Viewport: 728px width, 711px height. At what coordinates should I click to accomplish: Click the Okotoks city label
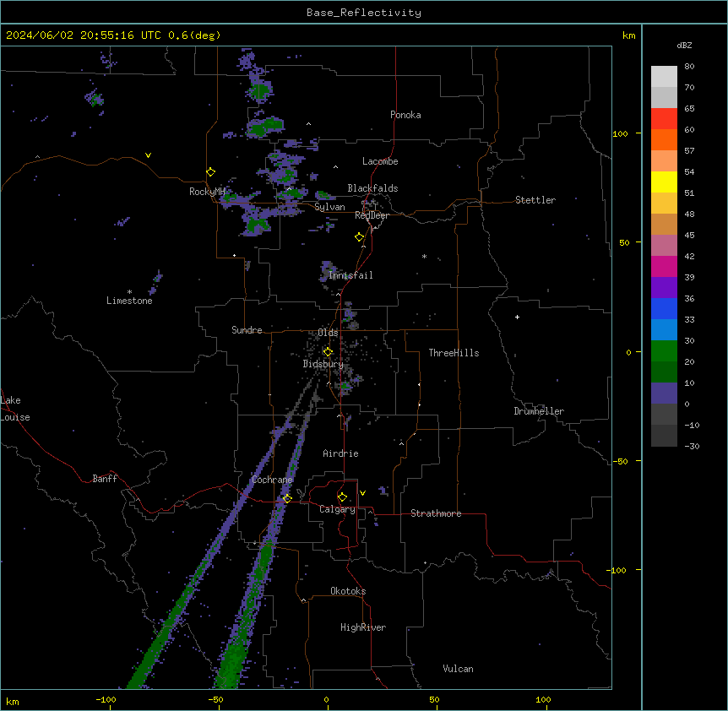coord(348,591)
